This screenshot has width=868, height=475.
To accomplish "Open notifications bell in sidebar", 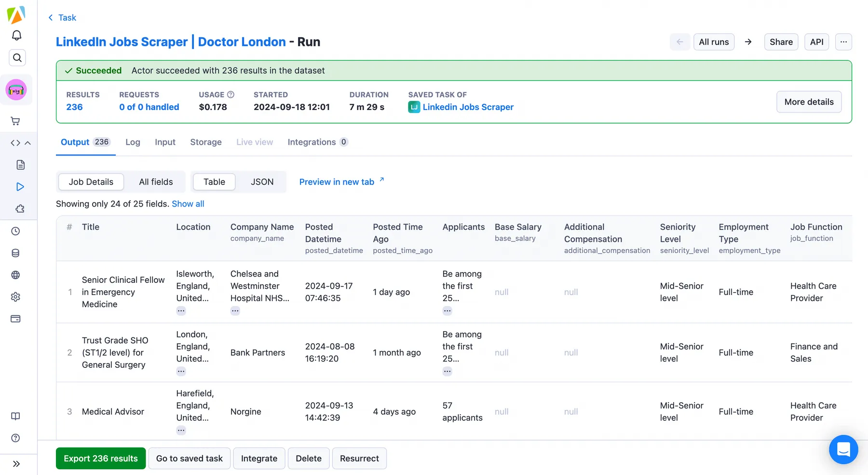I will click(16, 36).
